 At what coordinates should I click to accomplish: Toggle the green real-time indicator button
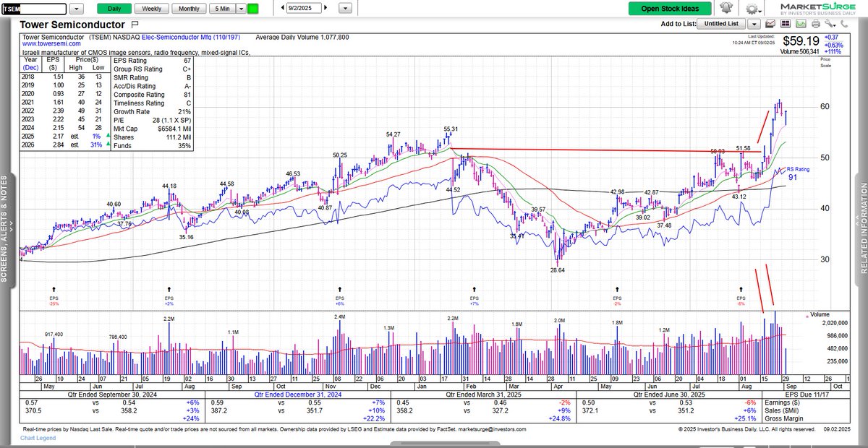(252, 9)
